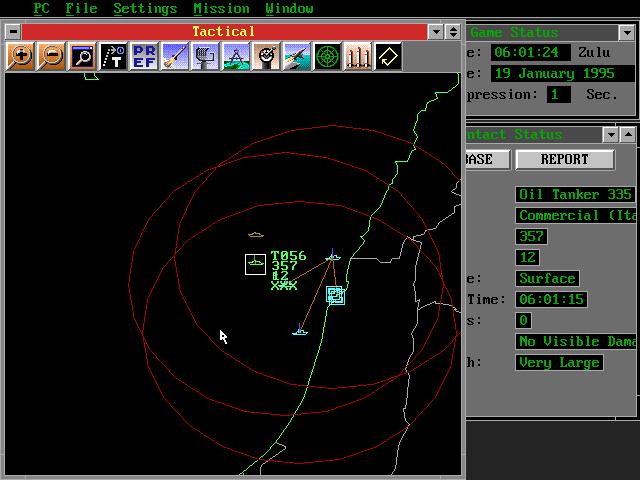The width and height of the screenshot is (640, 480).
Task: Click the cyan base symbol on the coast
Action: click(336, 295)
